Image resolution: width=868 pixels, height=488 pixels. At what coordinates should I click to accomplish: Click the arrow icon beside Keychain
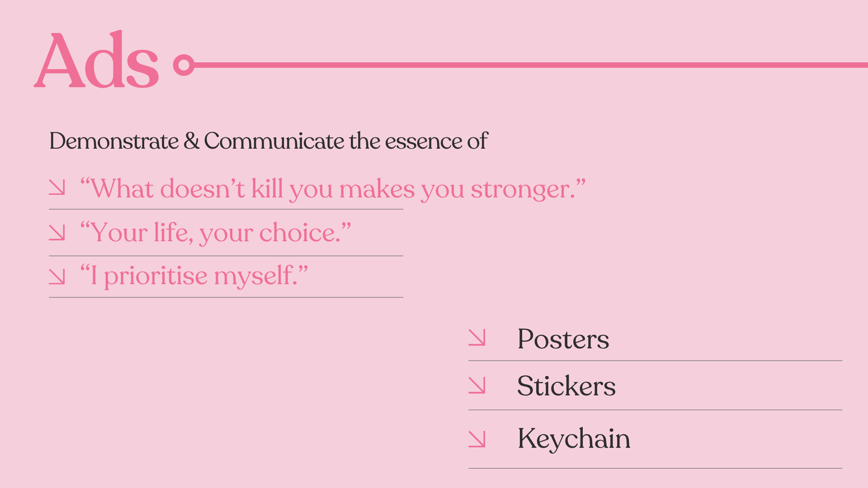[x=477, y=439]
